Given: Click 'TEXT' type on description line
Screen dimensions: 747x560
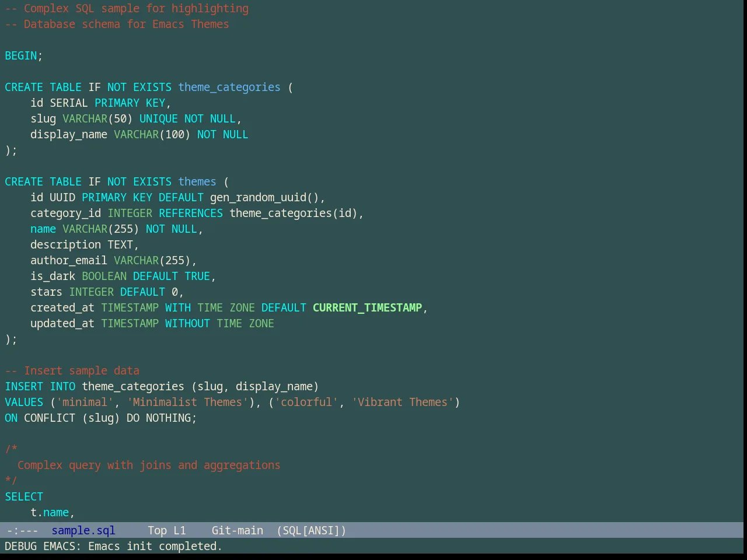Looking at the screenshot, I should pos(120,244).
